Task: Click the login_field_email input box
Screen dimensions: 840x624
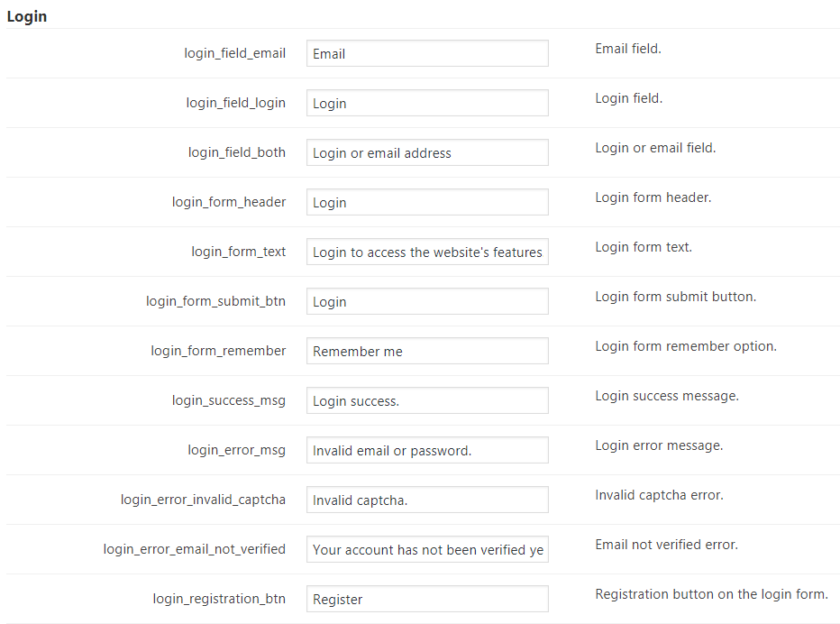Action: click(427, 53)
